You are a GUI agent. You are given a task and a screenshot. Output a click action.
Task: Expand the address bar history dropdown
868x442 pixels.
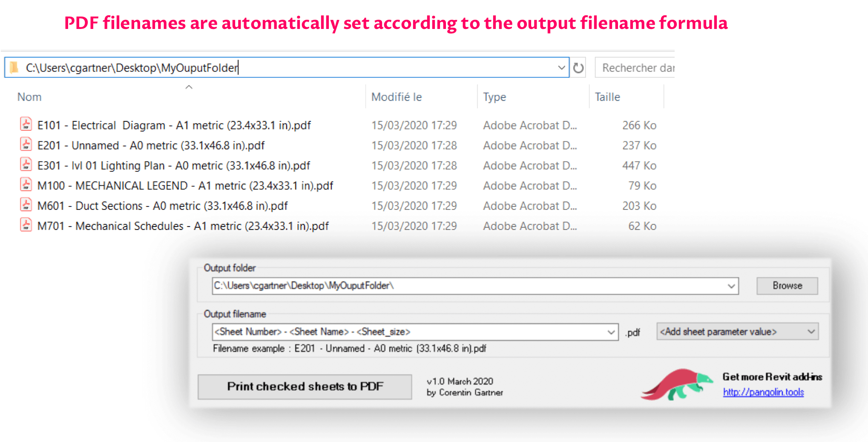[561, 68]
